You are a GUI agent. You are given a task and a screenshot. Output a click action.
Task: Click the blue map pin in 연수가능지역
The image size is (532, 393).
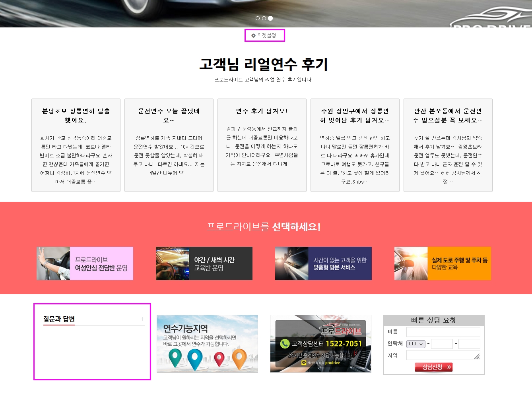tap(195, 359)
